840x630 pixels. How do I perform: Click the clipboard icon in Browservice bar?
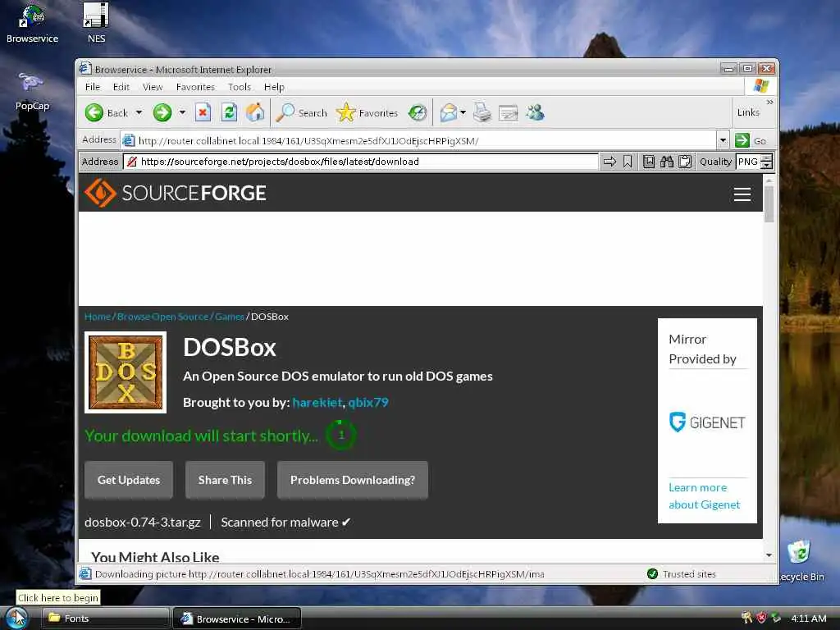[x=685, y=162]
